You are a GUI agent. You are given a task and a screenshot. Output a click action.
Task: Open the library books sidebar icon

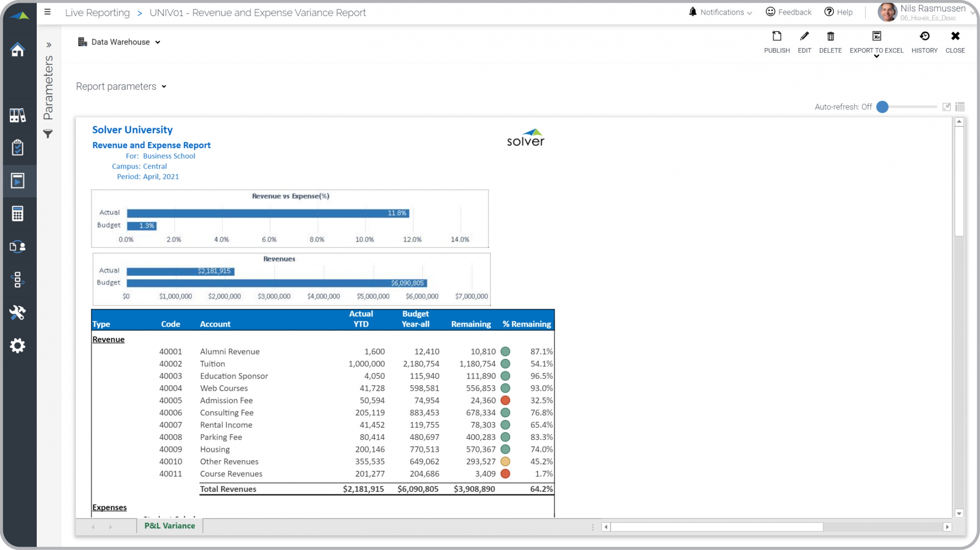[18, 115]
